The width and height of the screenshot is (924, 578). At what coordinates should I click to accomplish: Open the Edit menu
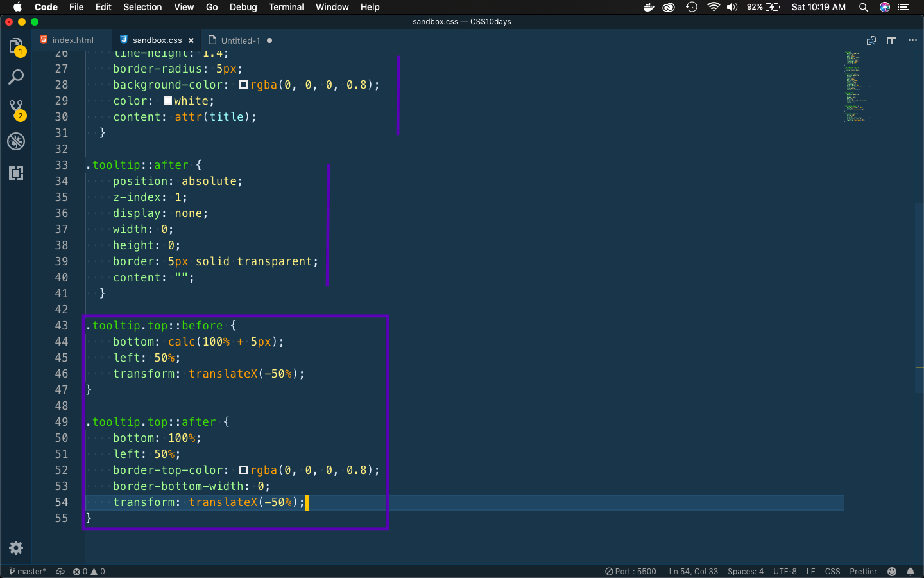103,7
